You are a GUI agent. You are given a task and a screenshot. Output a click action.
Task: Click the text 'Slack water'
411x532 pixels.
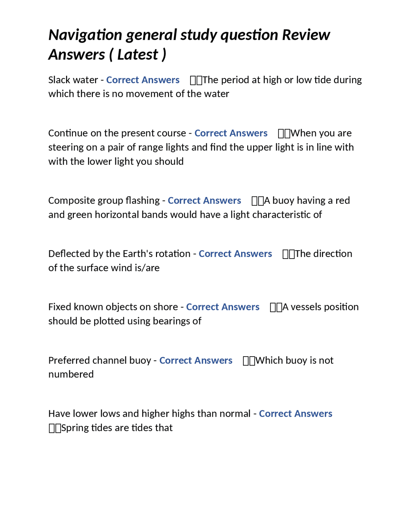coord(73,80)
